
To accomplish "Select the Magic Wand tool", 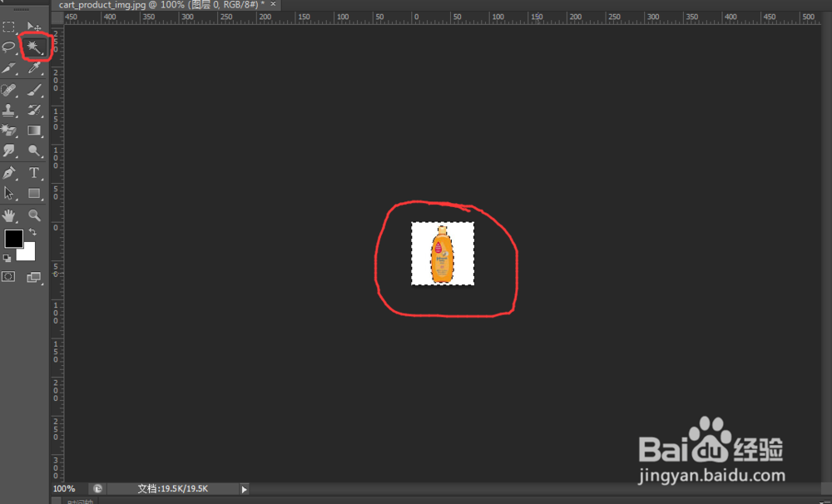I will 34,47.
